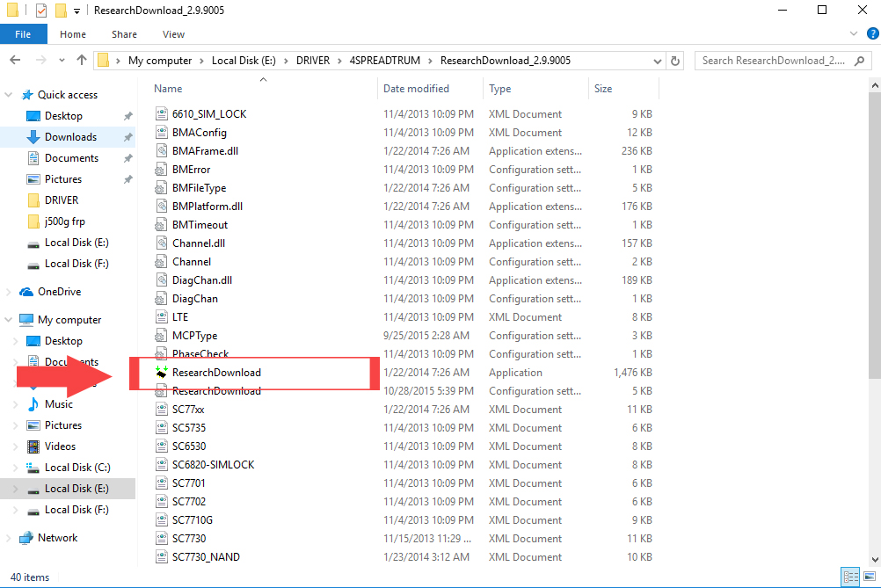Select the LTE file name

click(180, 316)
